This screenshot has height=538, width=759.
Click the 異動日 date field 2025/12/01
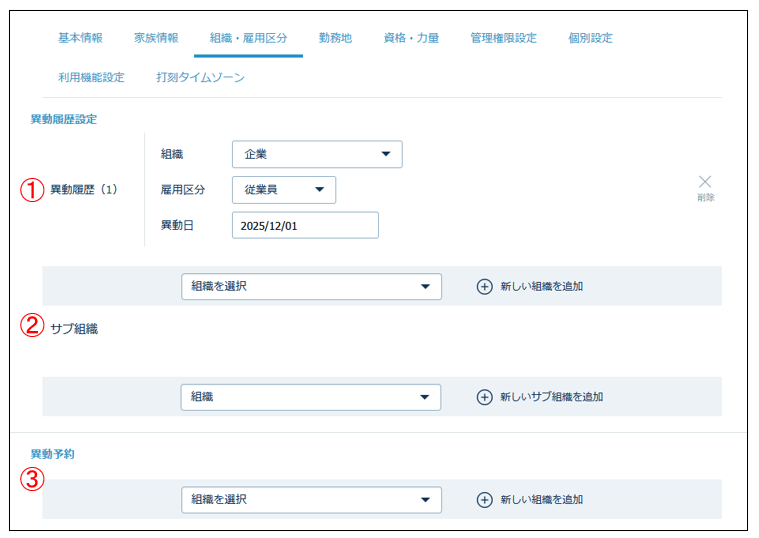(305, 225)
